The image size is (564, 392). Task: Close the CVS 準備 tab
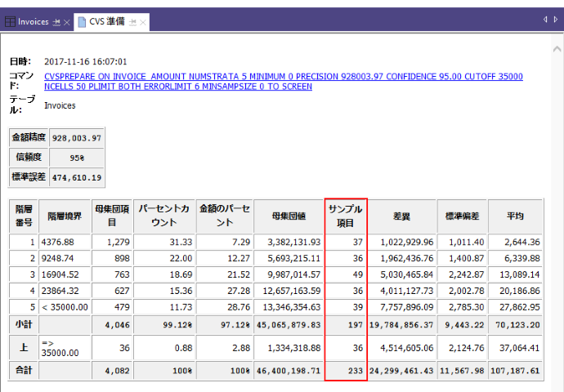144,22
